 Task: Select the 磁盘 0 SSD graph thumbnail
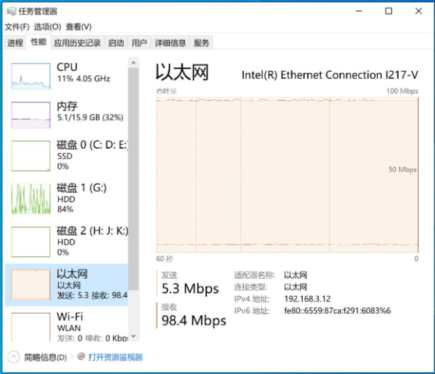coord(31,156)
